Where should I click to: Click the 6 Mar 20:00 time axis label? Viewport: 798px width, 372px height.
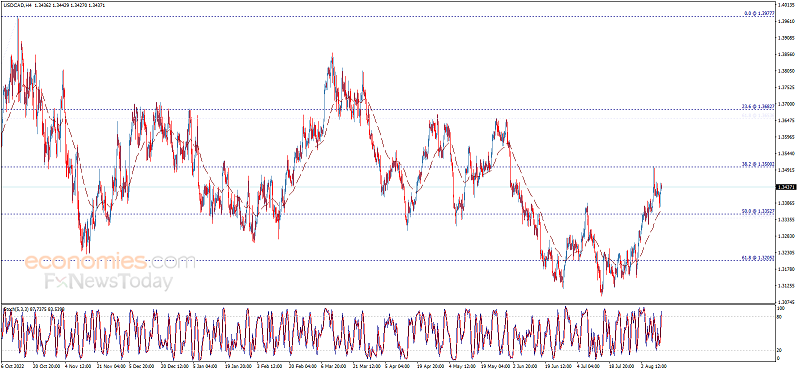point(333,365)
